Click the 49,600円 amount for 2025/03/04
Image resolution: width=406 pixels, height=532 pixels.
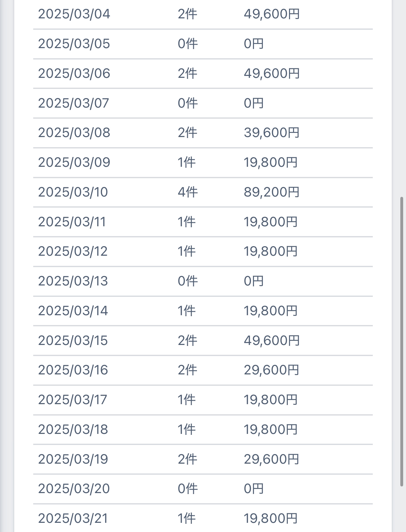coord(272,14)
